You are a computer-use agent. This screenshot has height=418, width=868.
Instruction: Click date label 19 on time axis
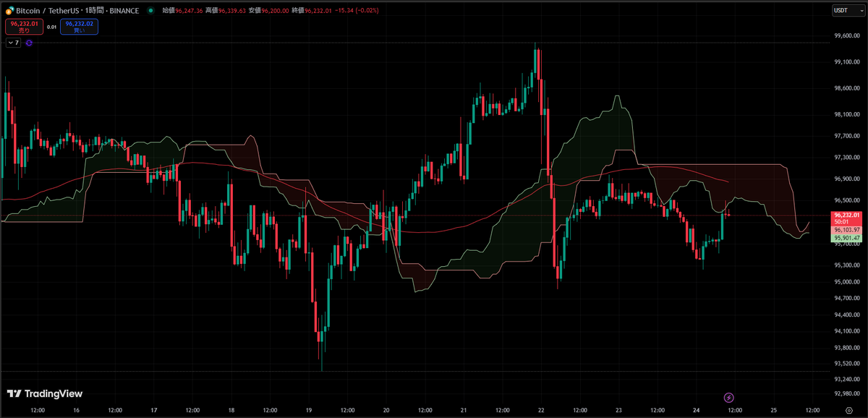pos(309,410)
